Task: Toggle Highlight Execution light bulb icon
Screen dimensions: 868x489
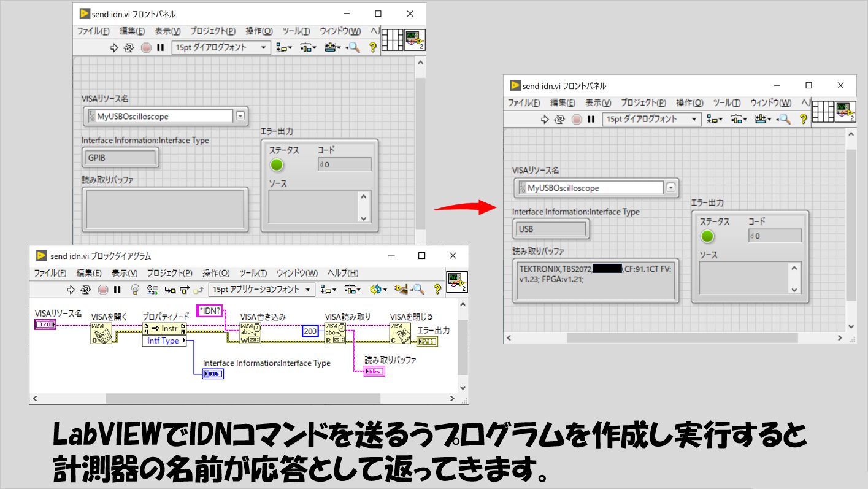Action: click(x=136, y=290)
